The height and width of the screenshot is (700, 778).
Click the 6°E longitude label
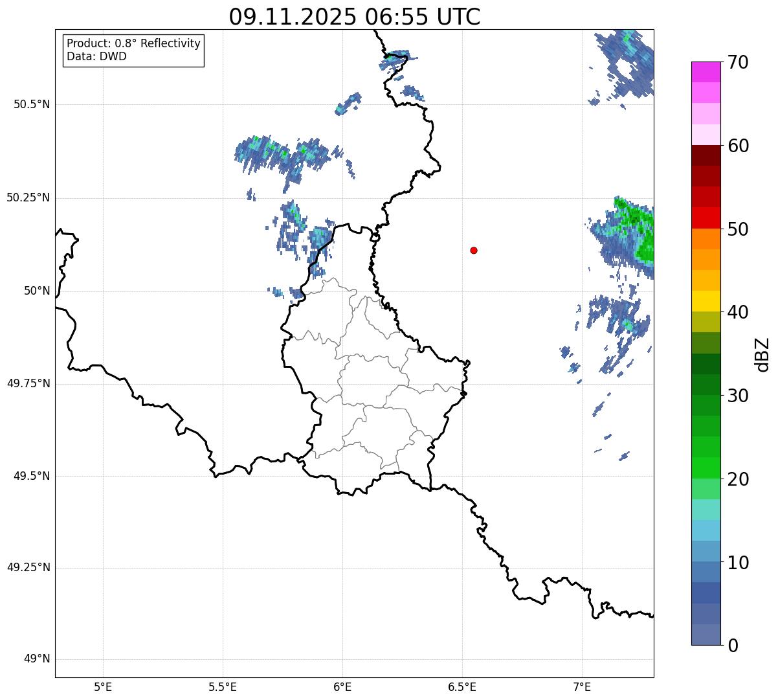pos(342,687)
